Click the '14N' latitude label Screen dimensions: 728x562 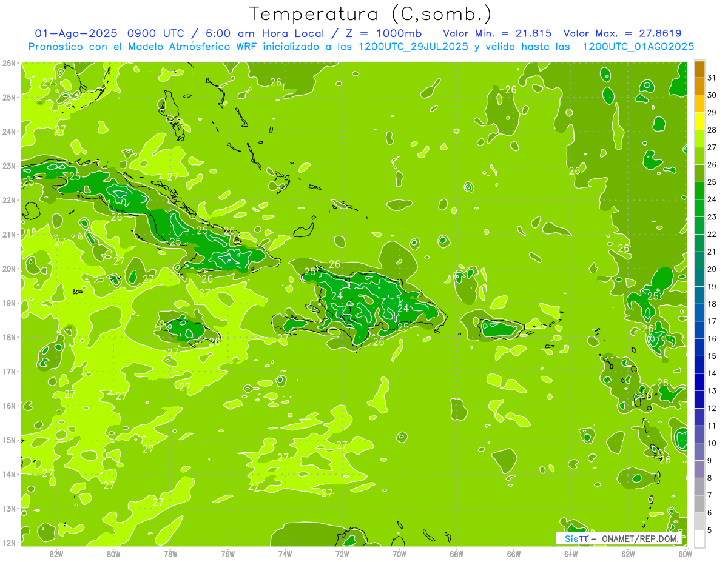click(8, 474)
